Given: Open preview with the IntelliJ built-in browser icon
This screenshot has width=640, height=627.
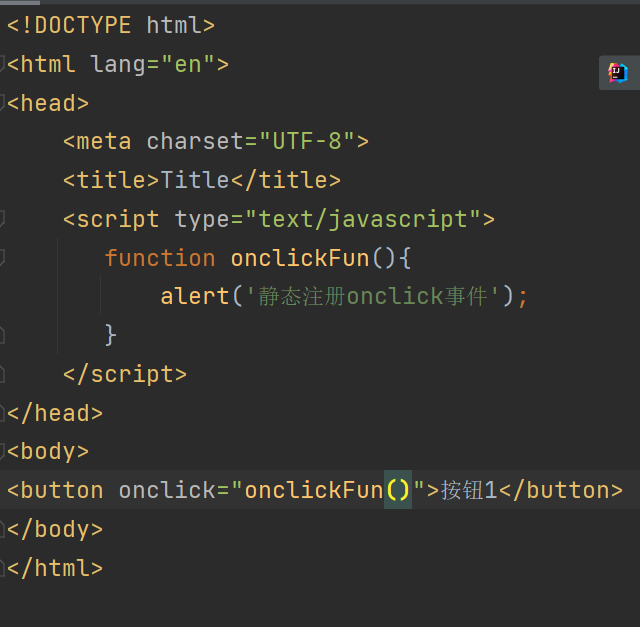Looking at the screenshot, I should point(618,72).
